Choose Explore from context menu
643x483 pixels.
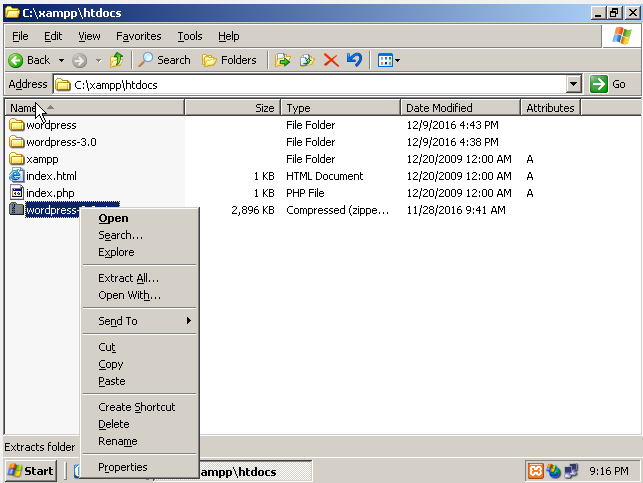point(139,252)
